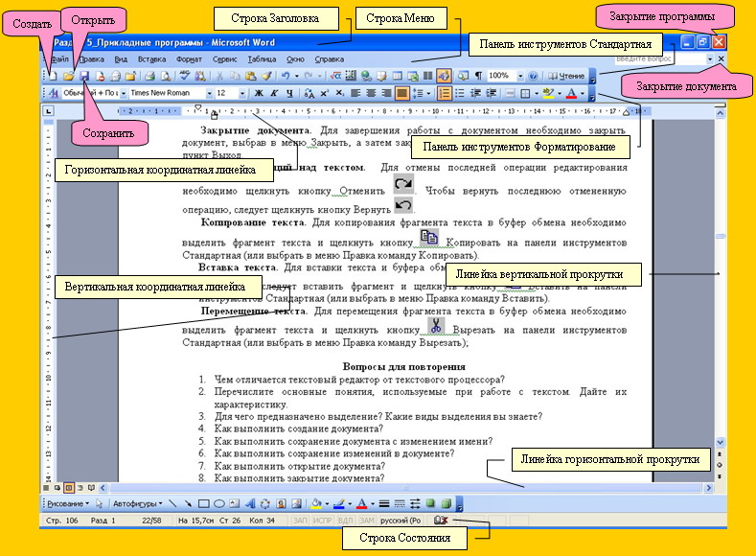This screenshot has height=556, width=756.
Task: Click the spelling status icon in status bar
Action: (x=441, y=521)
